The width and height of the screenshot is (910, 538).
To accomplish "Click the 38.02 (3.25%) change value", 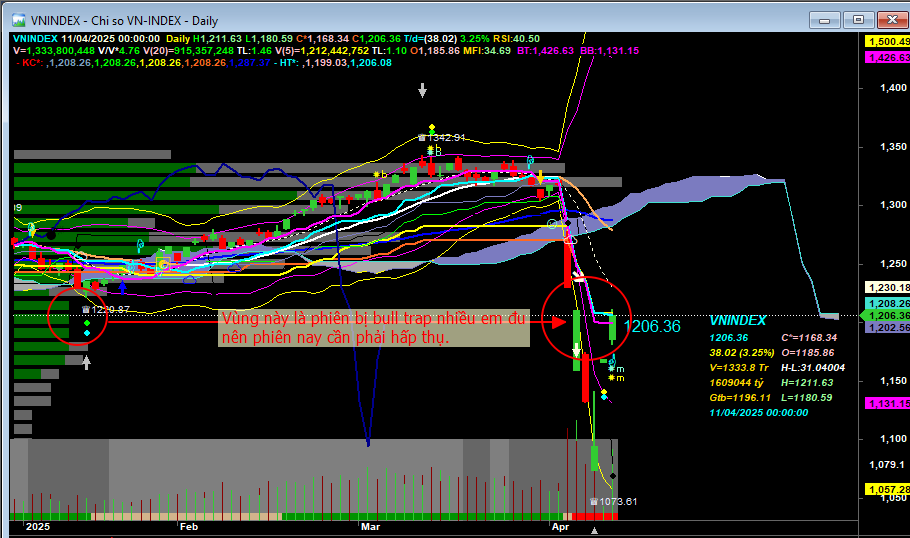I will (742, 353).
